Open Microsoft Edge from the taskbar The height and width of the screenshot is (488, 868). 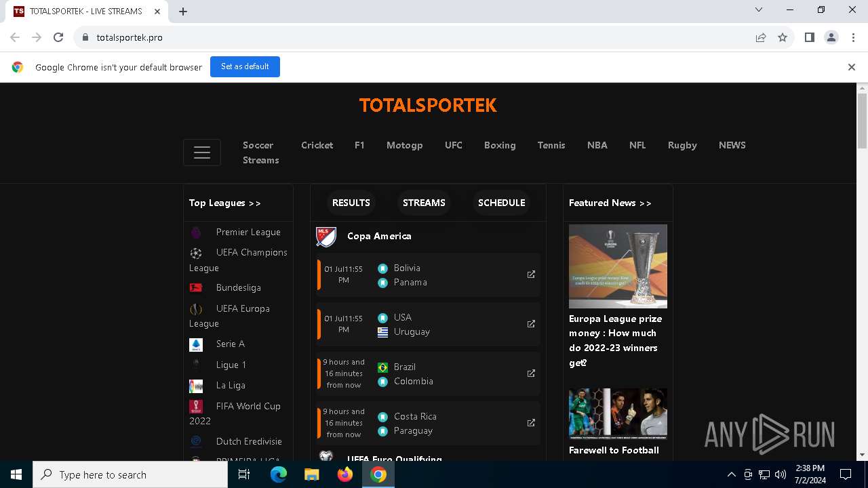point(279,474)
